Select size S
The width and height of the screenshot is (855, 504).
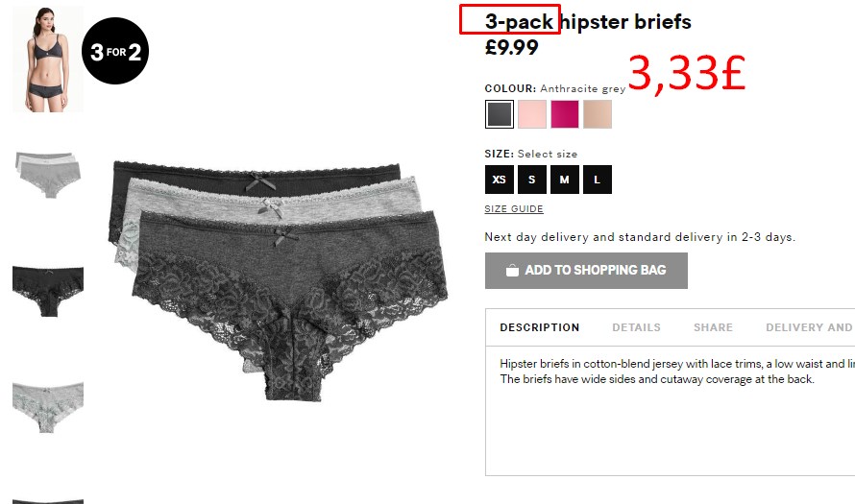click(x=531, y=180)
